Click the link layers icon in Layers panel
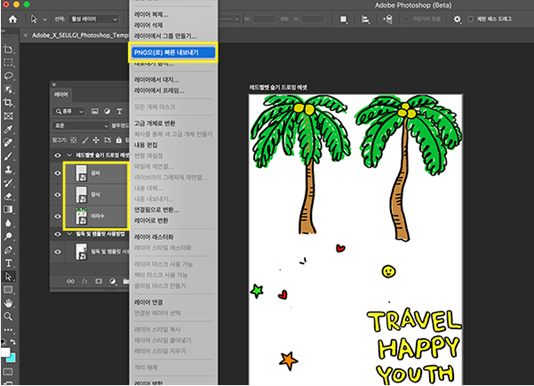The image size is (534, 386). pos(70,281)
